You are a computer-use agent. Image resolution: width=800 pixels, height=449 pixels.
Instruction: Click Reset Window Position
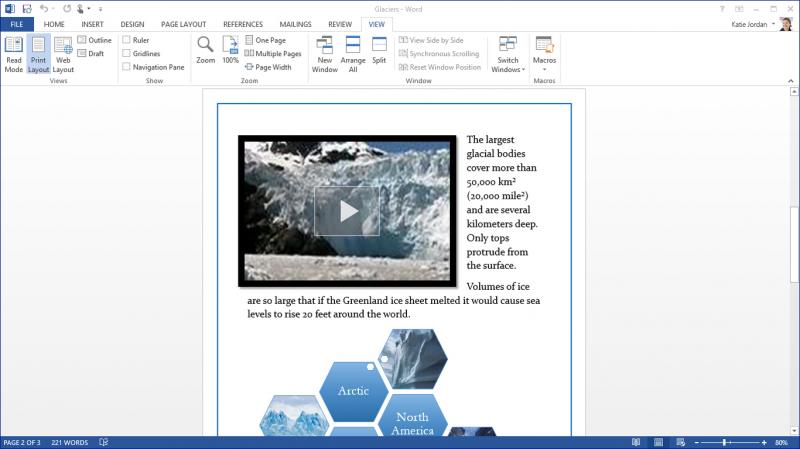coord(440,67)
